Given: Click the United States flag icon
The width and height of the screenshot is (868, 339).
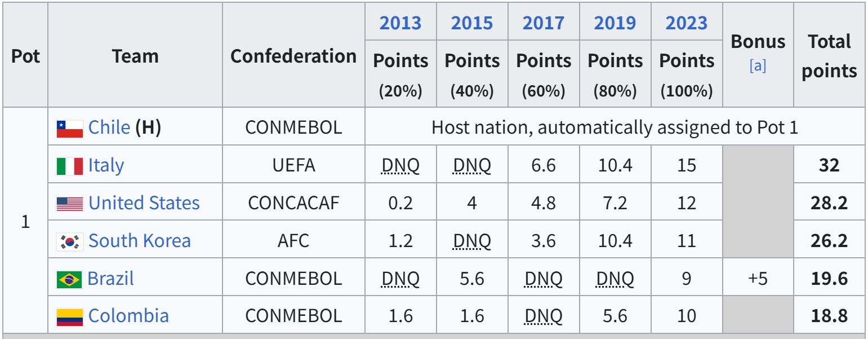Looking at the screenshot, I should pos(70,204).
